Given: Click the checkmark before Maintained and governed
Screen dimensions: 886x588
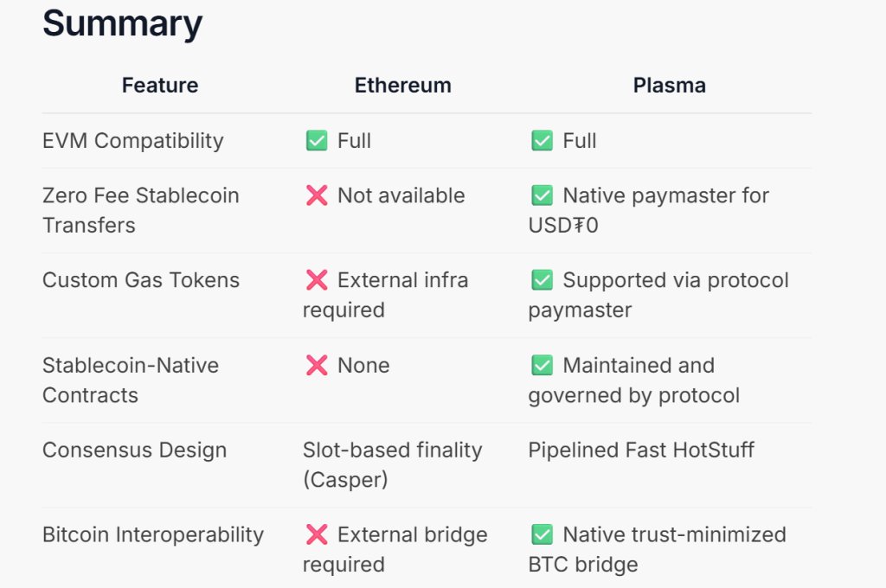Looking at the screenshot, I should [543, 365].
